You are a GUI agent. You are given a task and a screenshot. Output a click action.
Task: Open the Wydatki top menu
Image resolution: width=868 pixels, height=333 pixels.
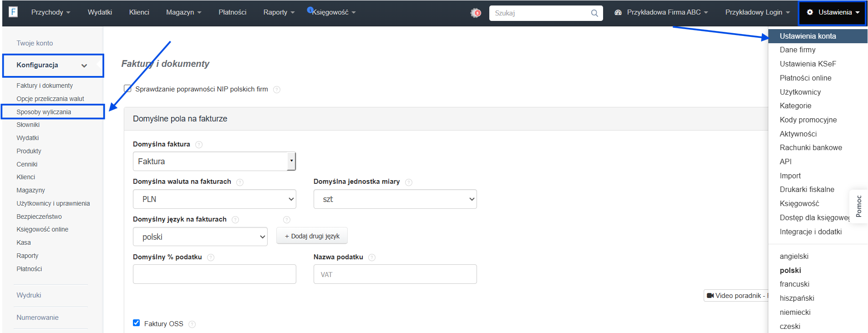coord(100,12)
